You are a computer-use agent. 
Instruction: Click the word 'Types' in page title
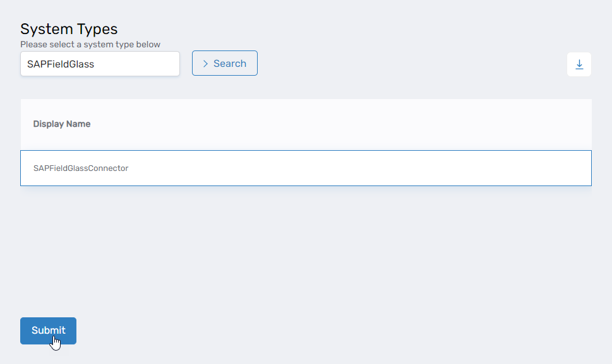(96, 29)
